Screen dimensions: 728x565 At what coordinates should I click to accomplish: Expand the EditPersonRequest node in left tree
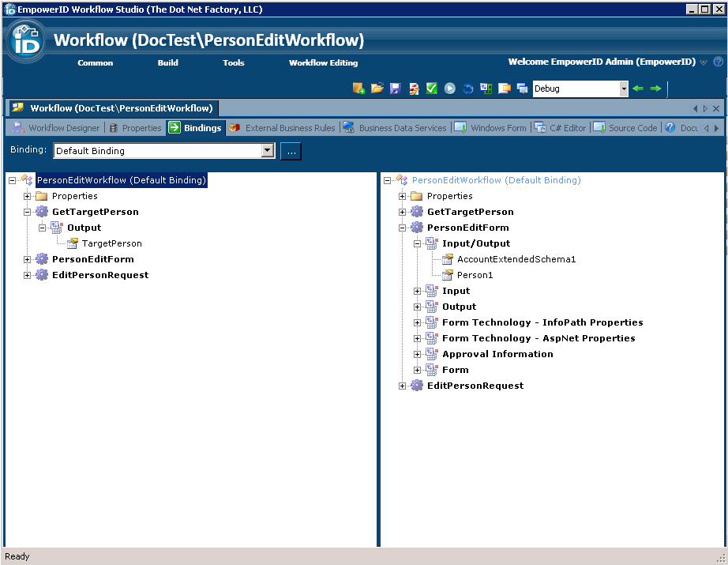[x=25, y=274]
